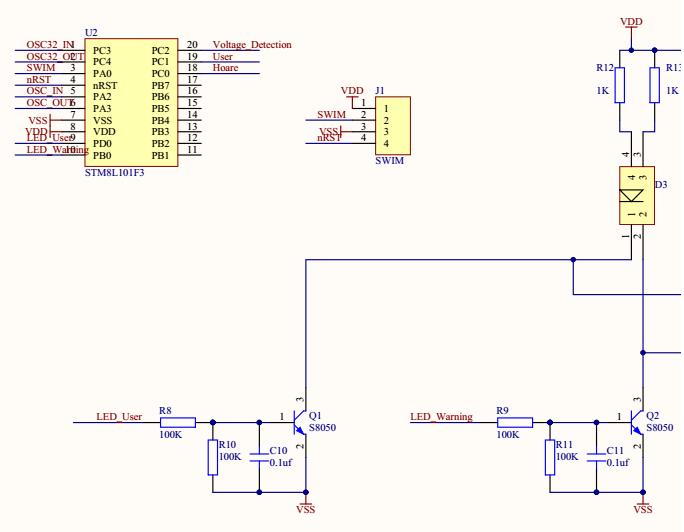Click the VSS ground port below Q1
Screen dimensions: 684x532
click(305, 506)
